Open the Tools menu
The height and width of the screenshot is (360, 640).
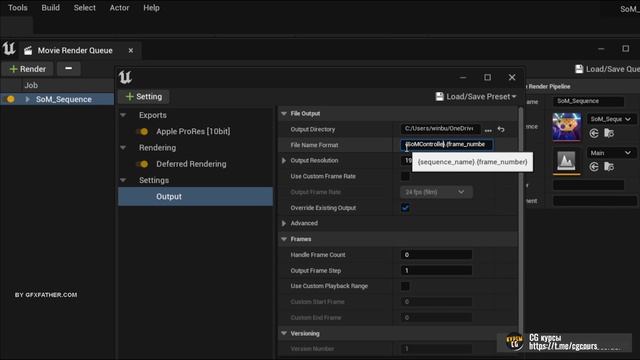click(18, 8)
